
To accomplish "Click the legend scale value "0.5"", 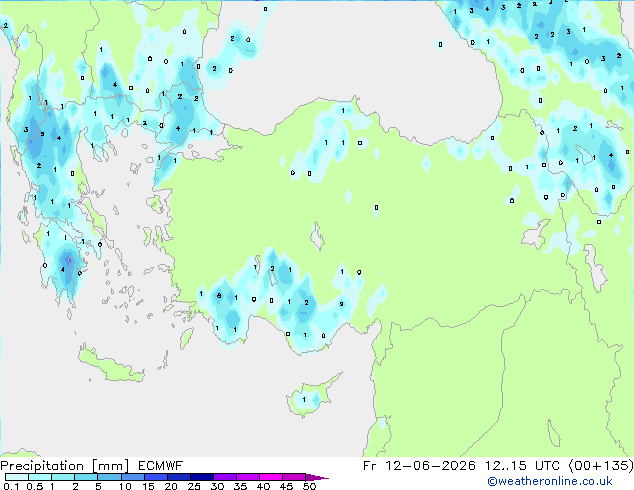I will pyautogui.click(x=34, y=486).
